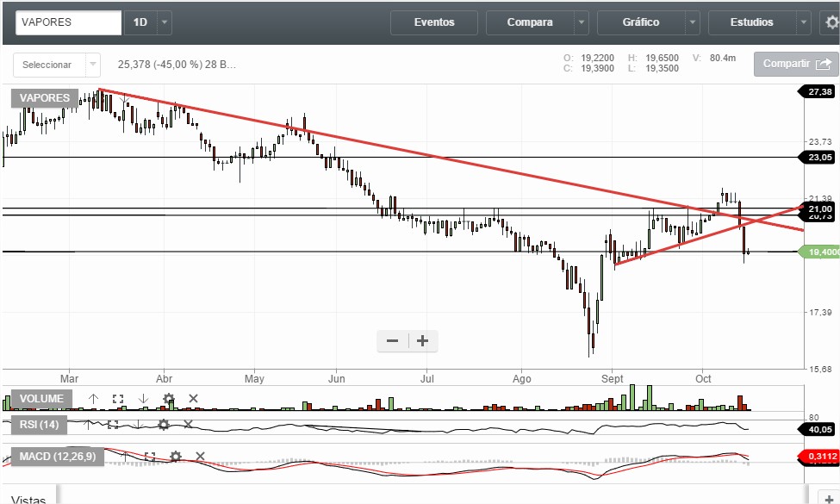Click the Sept label on time axis
Image resolution: width=840 pixels, height=504 pixels.
click(x=613, y=379)
